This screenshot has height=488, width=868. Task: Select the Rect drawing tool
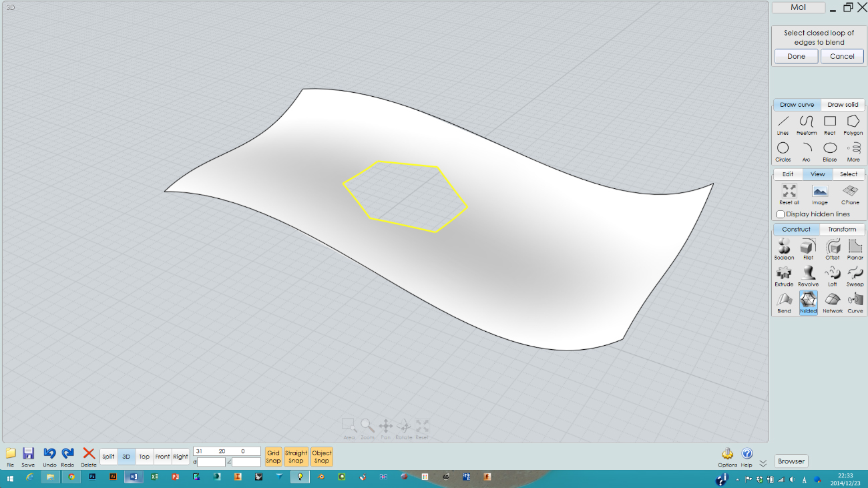click(830, 124)
